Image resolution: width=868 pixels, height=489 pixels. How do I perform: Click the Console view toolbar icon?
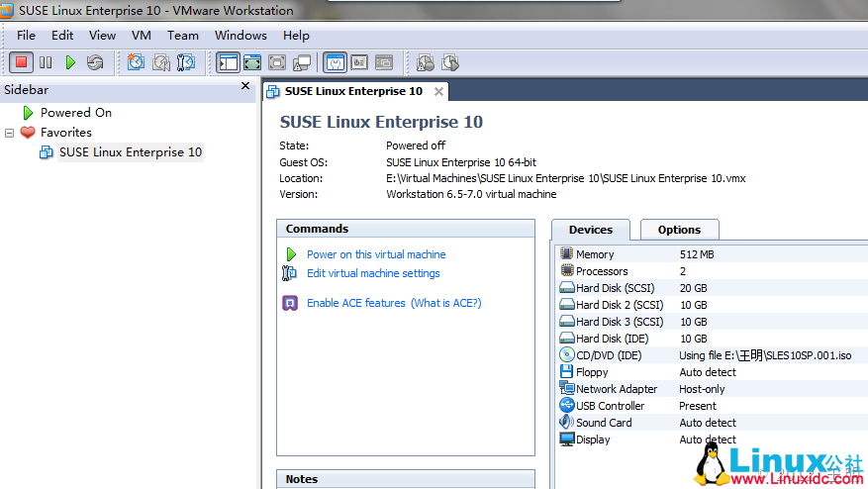tap(384, 62)
